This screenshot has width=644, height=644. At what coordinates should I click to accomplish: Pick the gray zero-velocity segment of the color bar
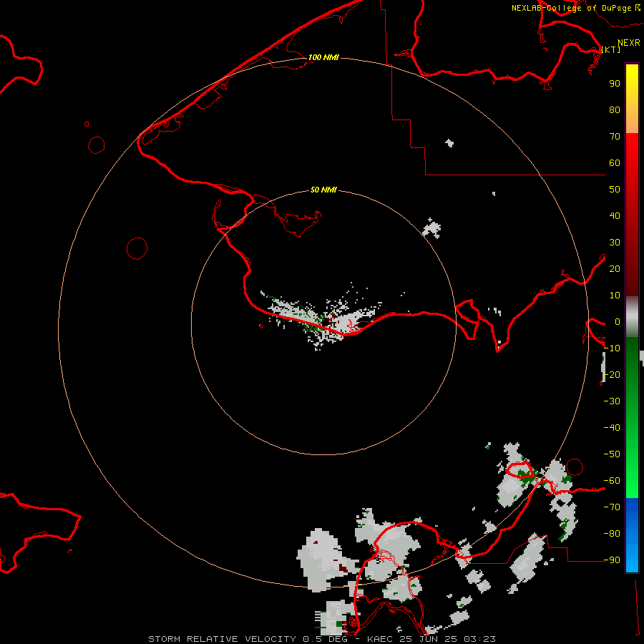[x=632, y=317]
